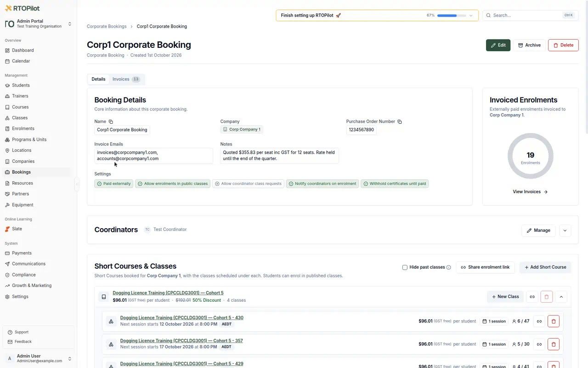Expand the Admin Portal organisation switcher

(70, 24)
